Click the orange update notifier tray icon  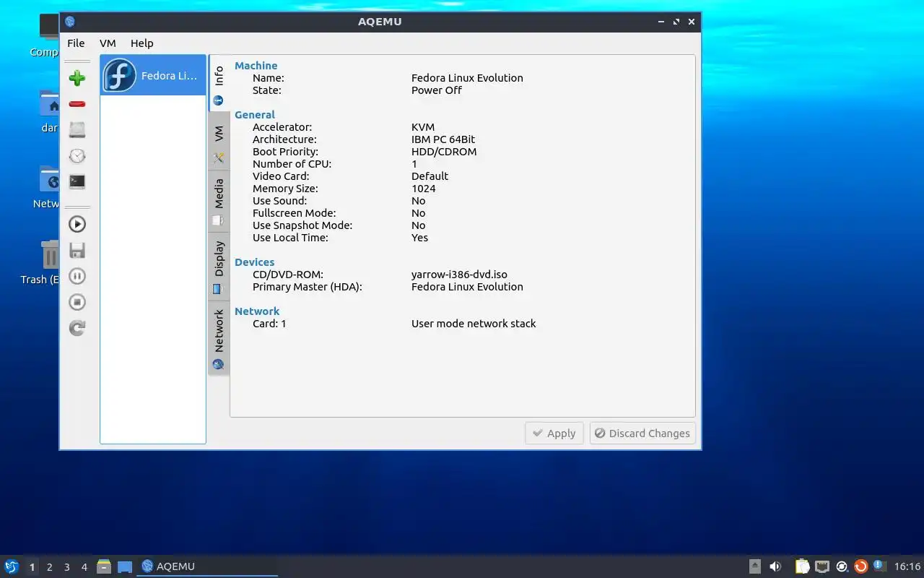[x=860, y=566]
